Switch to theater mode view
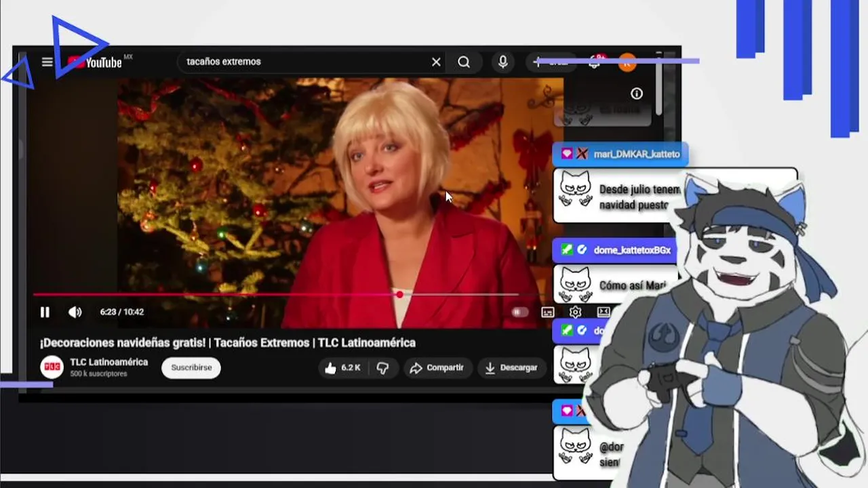868x488 pixels. 604,312
